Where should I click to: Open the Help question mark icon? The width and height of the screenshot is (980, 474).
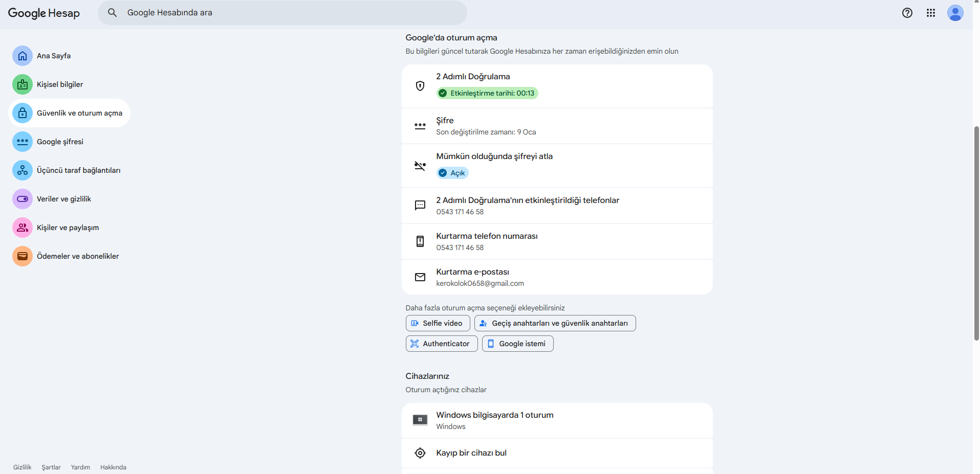click(907, 13)
